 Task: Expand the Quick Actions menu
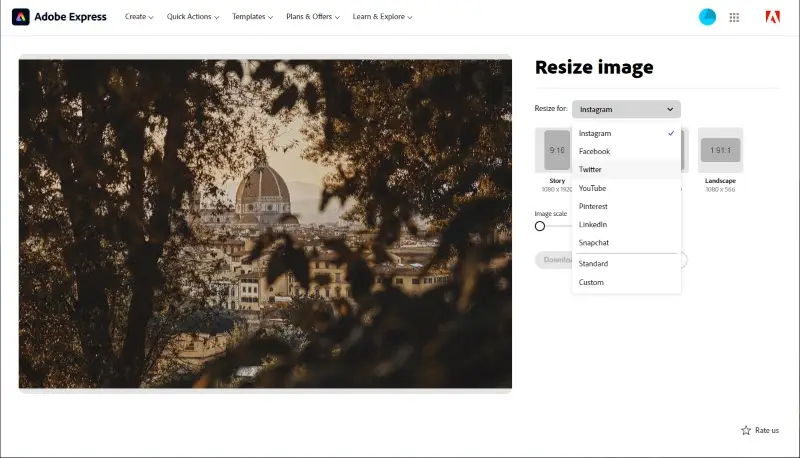click(193, 17)
